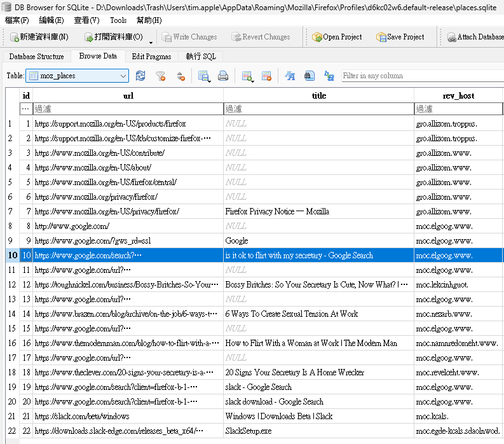The height and width of the screenshot is (444, 504).
Task: Click NULL title cell in row 1
Action: 318,123
